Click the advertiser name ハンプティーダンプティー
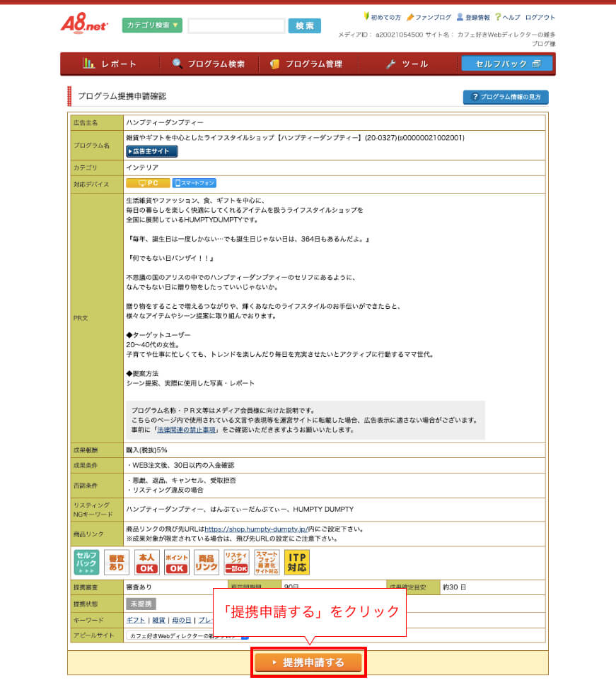Viewport: 616px width, 687px height. [165, 123]
